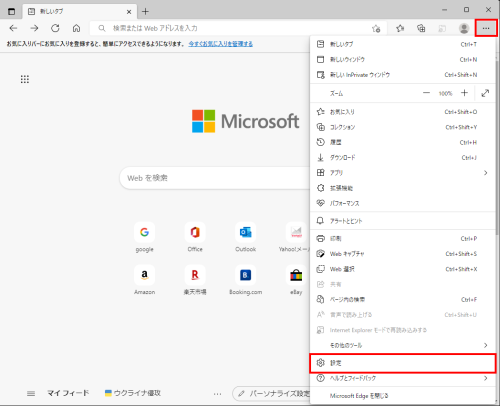Viewport: 500px width, 406px height.
Task: Open the feed hamburger menu
Action: pos(31,394)
